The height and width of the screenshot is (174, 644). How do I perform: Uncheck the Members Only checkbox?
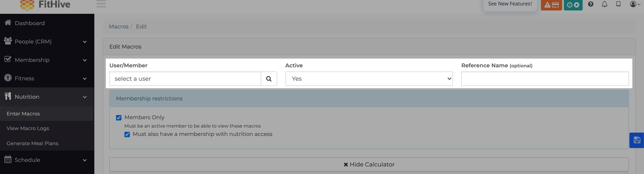(x=119, y=118)
